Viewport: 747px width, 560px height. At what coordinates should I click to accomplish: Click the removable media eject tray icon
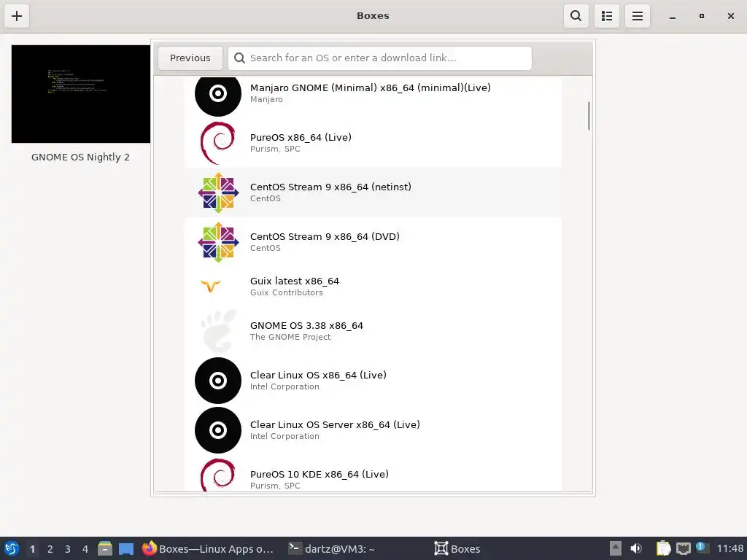coord(616,548)
